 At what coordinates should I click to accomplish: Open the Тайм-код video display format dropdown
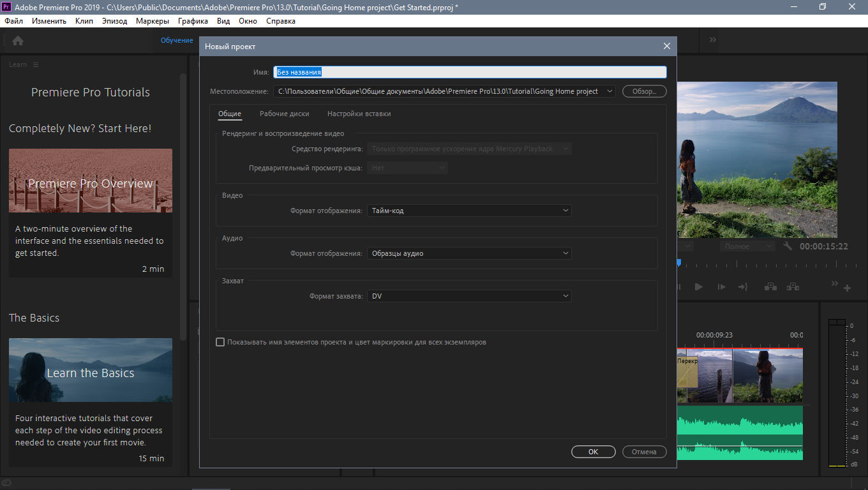click(469, 210)
